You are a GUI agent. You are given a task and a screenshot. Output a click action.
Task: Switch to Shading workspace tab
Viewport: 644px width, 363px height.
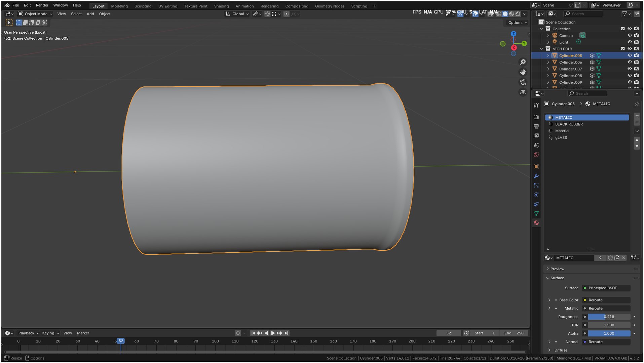[x=221, y=6]
